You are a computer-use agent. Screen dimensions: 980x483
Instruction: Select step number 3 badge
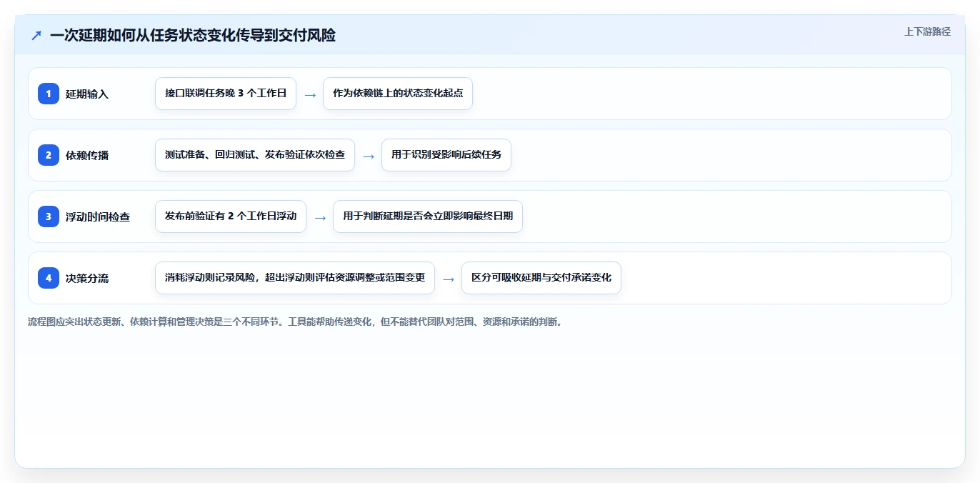[49, 216]
